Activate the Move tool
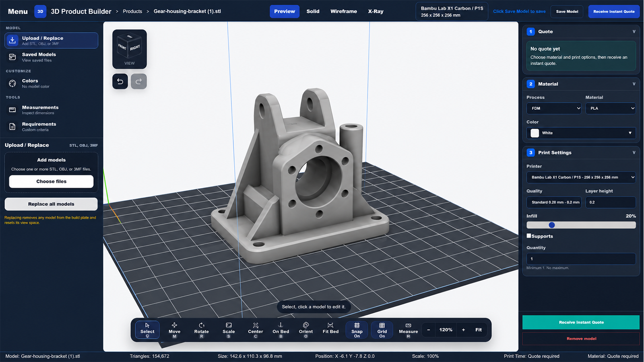Screen dimensions: 644x362 click(x=174, y=330)
